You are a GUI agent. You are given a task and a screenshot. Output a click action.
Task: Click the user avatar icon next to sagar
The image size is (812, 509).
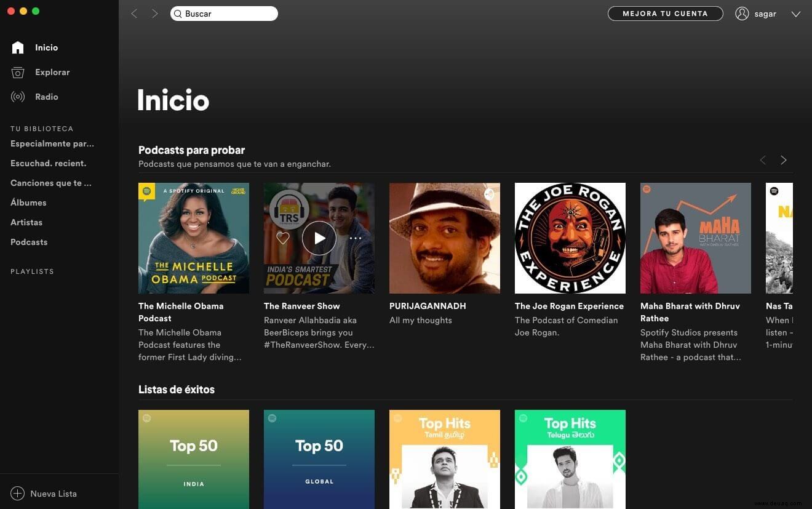742,14
